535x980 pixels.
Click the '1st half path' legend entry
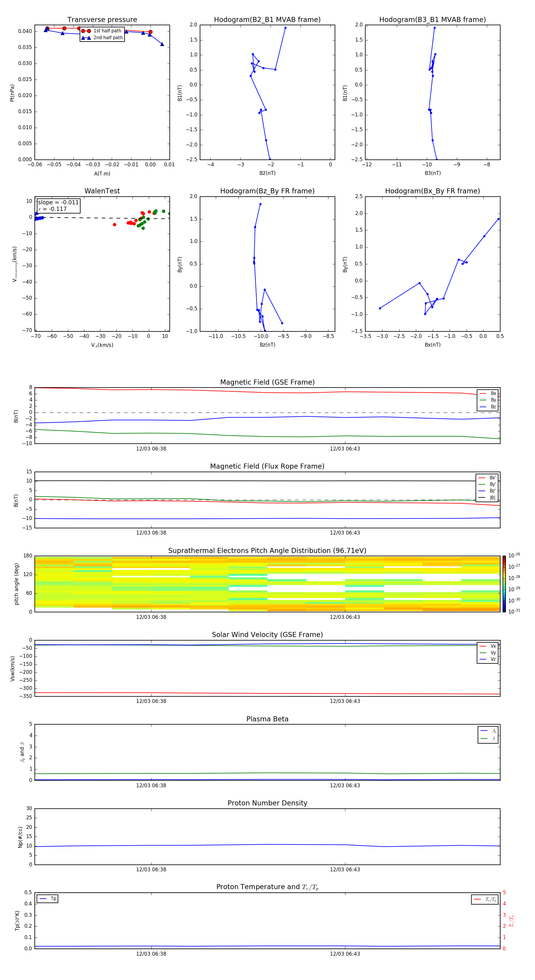point(102,31)
